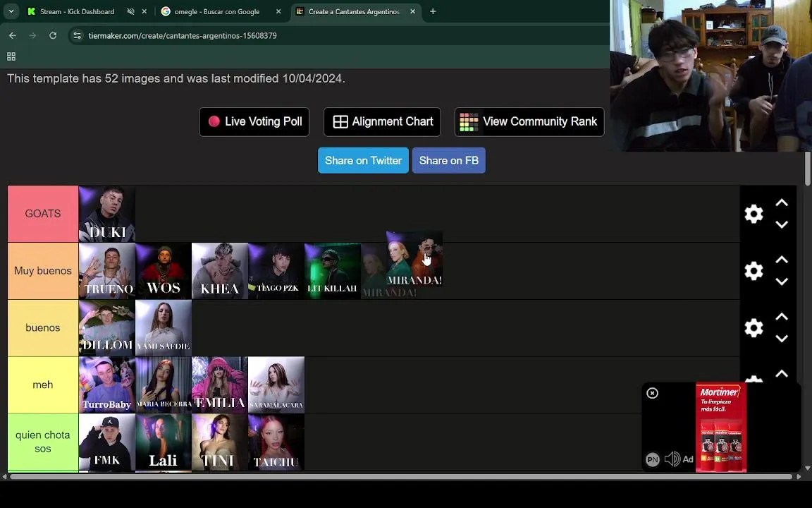Select the MARIA BECERRA artist image

click(x=163, y=385)
